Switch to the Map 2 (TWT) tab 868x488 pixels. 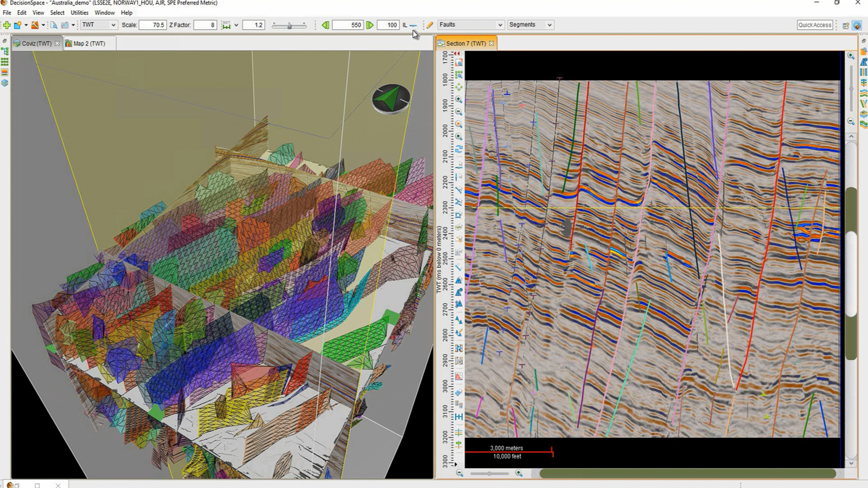click(x=89, y=43)
